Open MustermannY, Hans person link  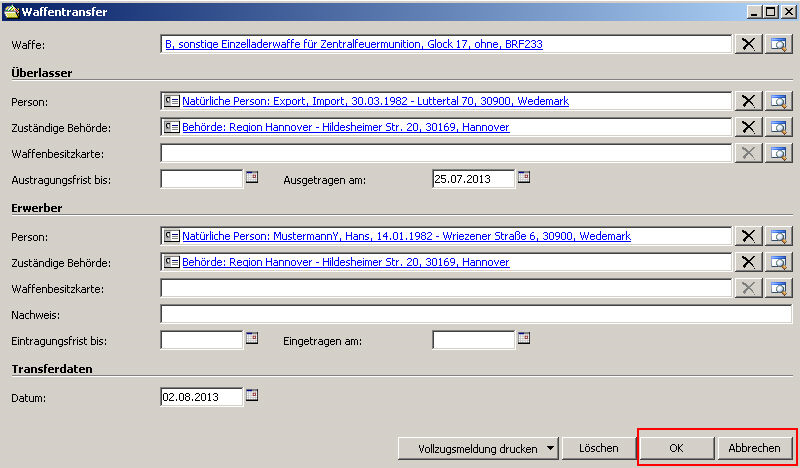pos(405,236)
